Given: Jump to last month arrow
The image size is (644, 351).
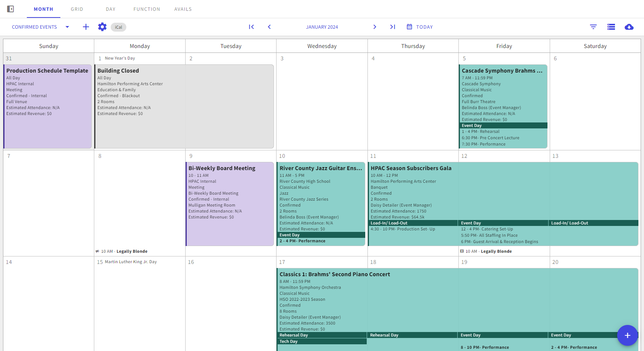Looking at the screenshot, I should (392, 27).
